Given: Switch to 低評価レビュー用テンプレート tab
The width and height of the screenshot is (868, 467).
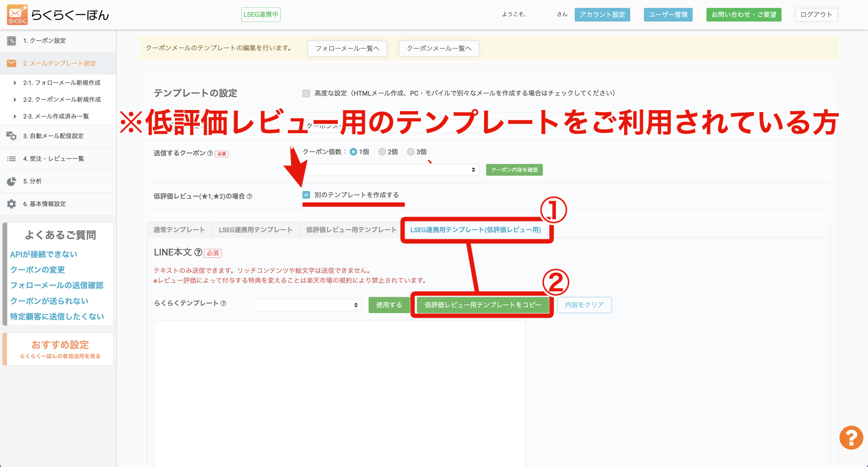Looking at the screenshot, I should point(351,230).
